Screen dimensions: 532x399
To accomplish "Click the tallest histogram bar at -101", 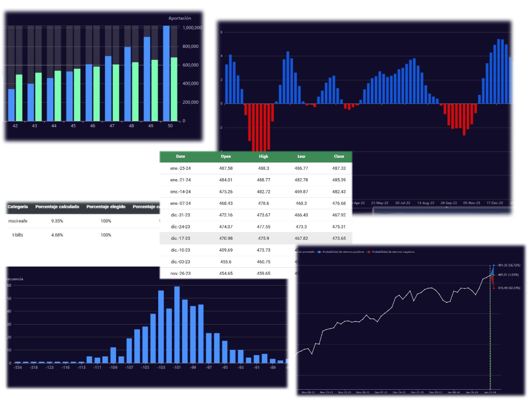I will [177, 325].
